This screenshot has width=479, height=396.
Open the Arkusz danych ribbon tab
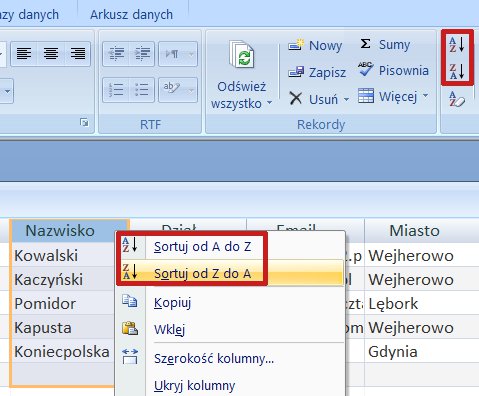tap(132, 15)
